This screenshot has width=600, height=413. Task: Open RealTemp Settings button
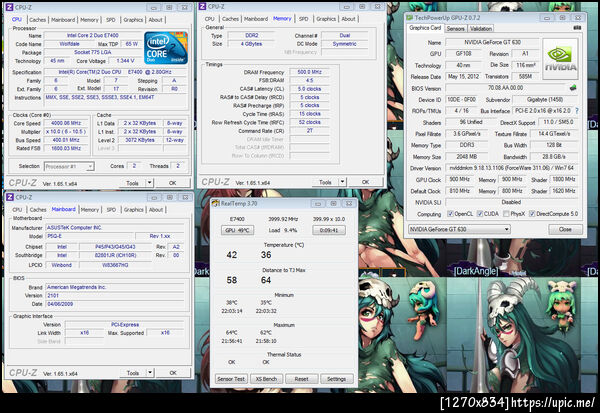pos(336,379)
